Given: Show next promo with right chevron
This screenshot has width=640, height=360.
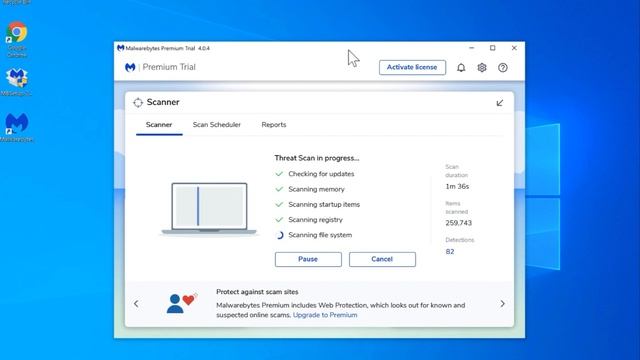Looking at the screenshot, I should point(502,304).
